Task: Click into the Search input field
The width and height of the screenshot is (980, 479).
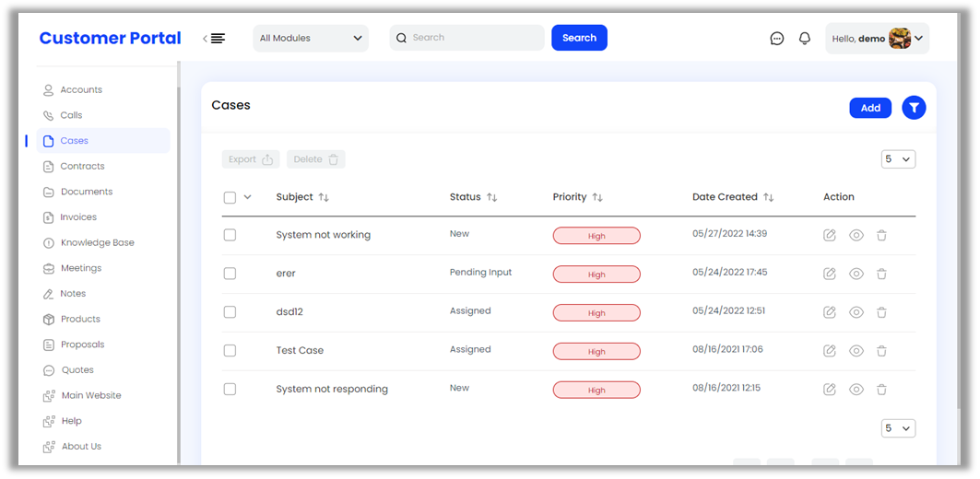Action: (x=472, y=38)
